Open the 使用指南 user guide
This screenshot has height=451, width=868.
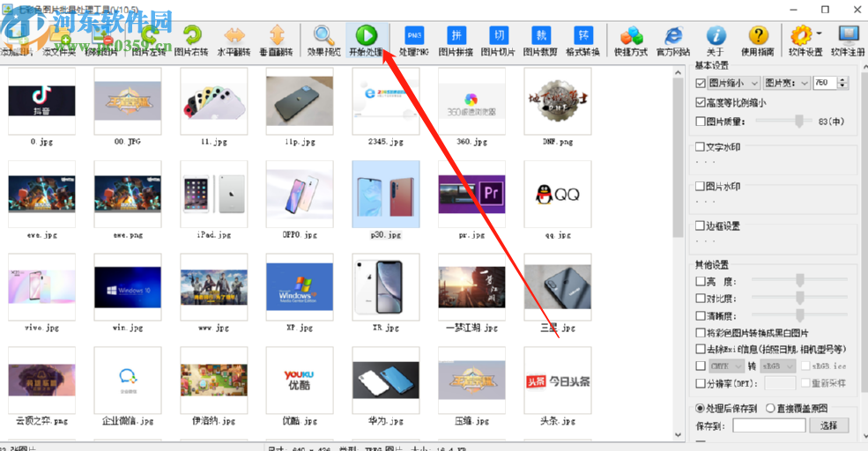pyautogui.click(x=758, y=39)
